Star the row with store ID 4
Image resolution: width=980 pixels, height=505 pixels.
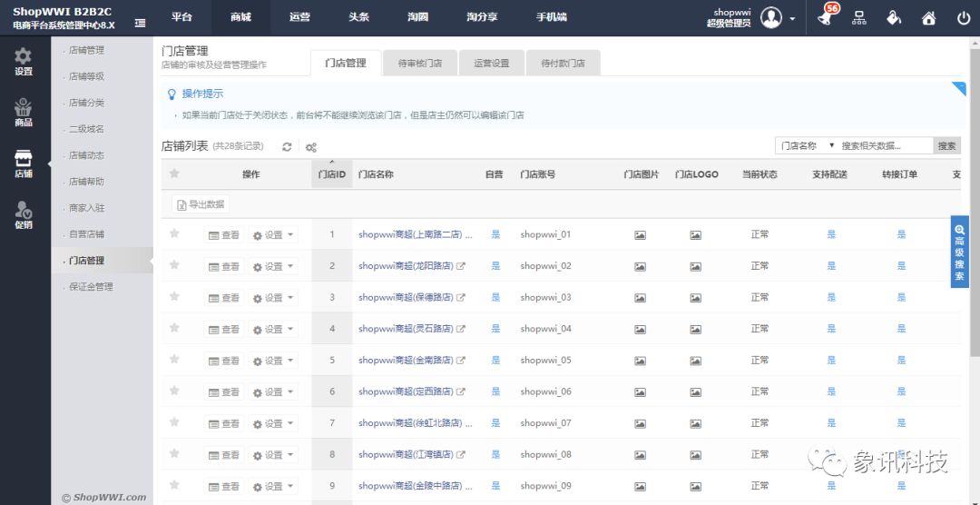coord(174,327)
